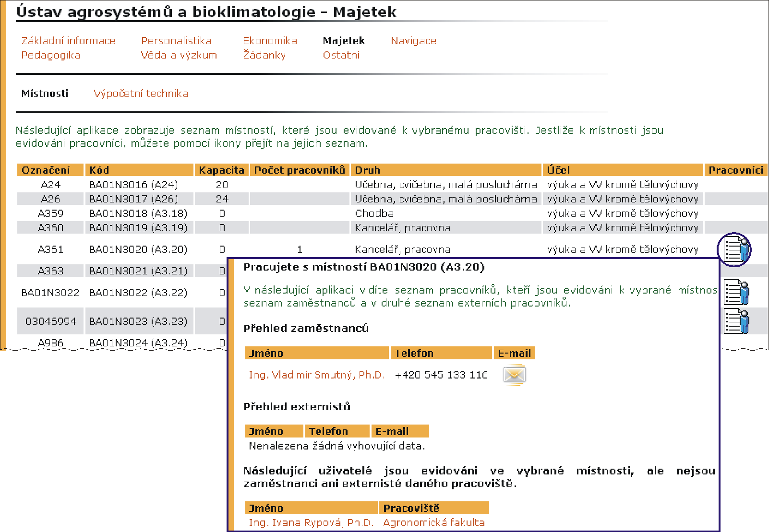Click Pracujete s místností BA01N3020 heading
The width and height of the screenshot is (769, 532).
tap(364, 267)
